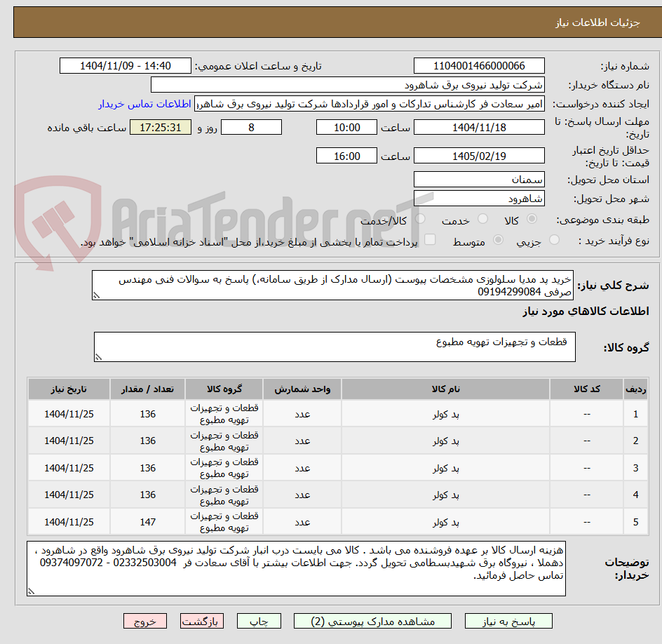Click unit عدد in row 2
This screenshot has height=644, width=662.
click(x=302, y=441)
